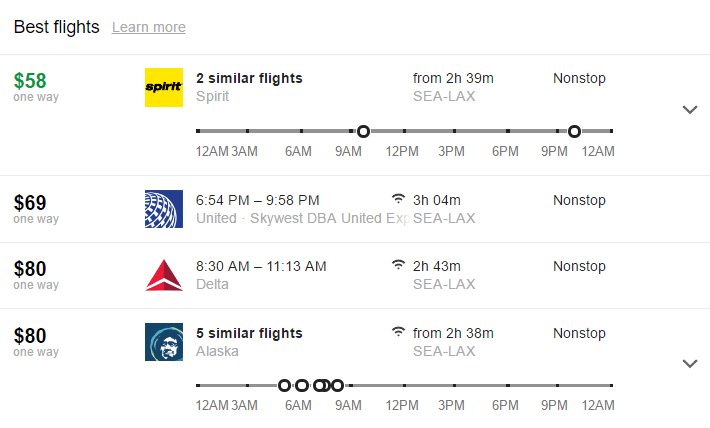This screenshot has width=710, height=428.
Task: Select last Alaska flight marker near 9AM
Action: pos(337,385)
